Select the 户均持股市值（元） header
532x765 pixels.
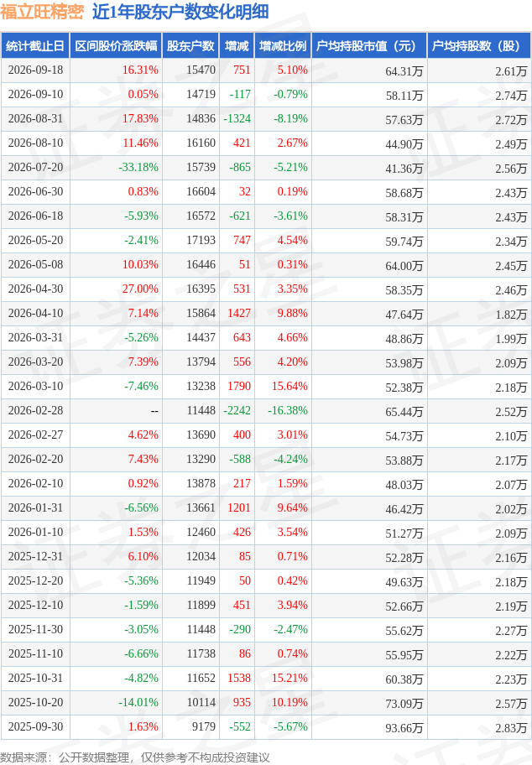369,46
